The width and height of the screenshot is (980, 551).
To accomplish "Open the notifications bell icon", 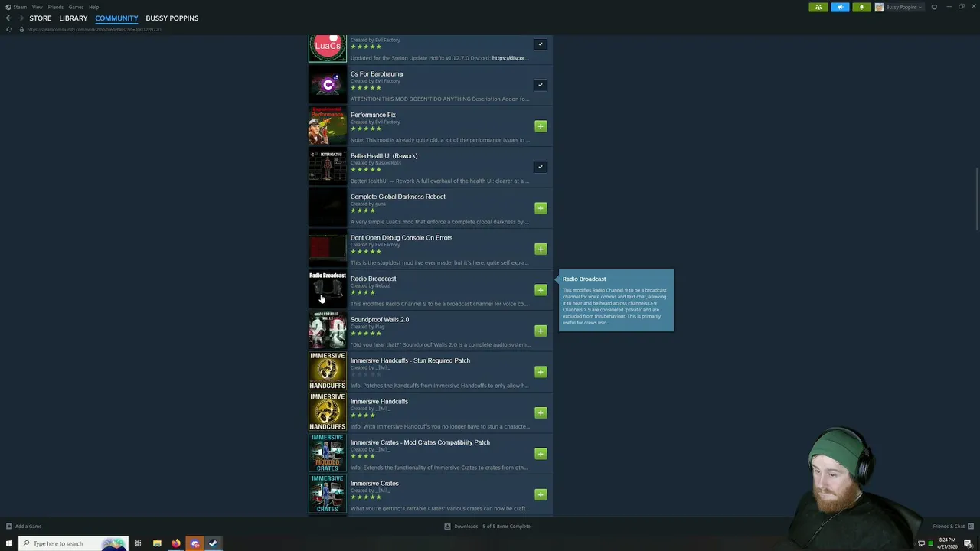I will pyautogui.click(x=861, y=7).
